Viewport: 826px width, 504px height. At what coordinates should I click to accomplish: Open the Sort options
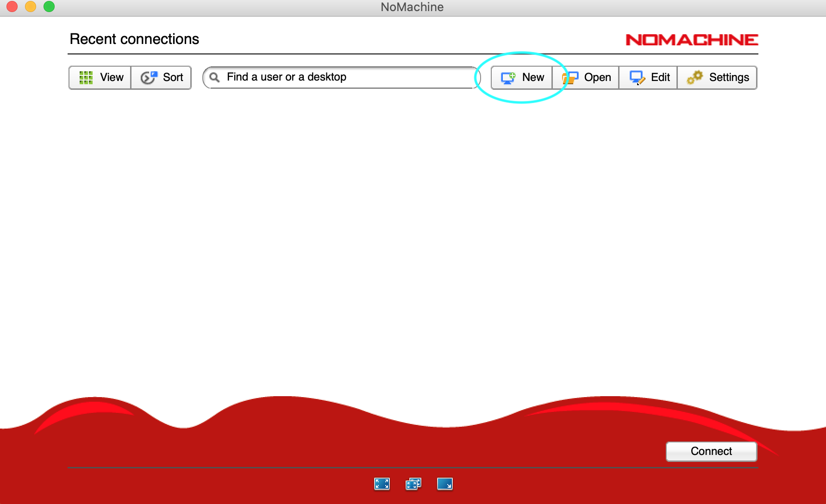[162, 77]
